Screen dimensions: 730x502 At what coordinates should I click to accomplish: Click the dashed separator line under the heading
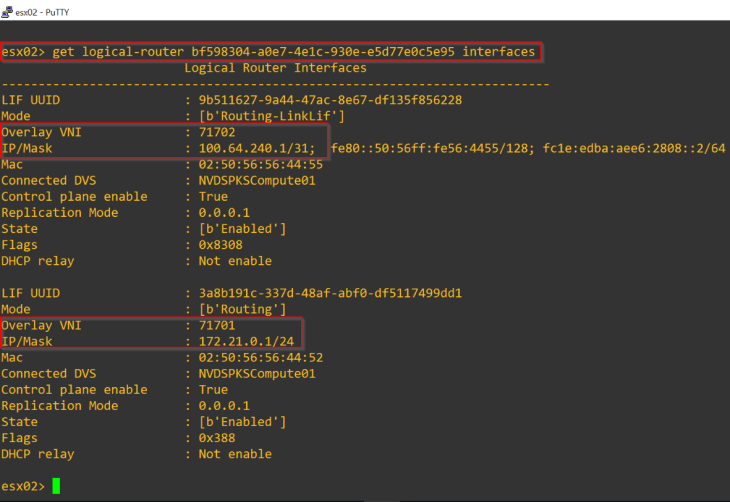tap(330, 84)
